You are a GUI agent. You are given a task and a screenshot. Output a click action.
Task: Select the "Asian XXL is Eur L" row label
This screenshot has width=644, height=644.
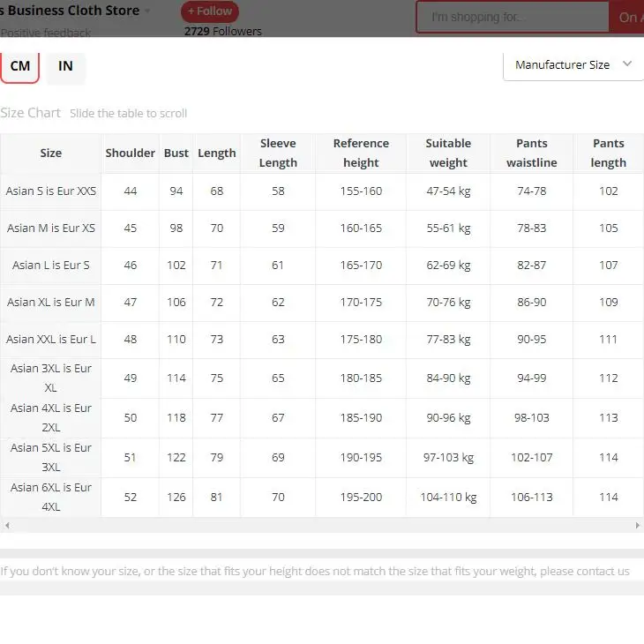(51, 340)
